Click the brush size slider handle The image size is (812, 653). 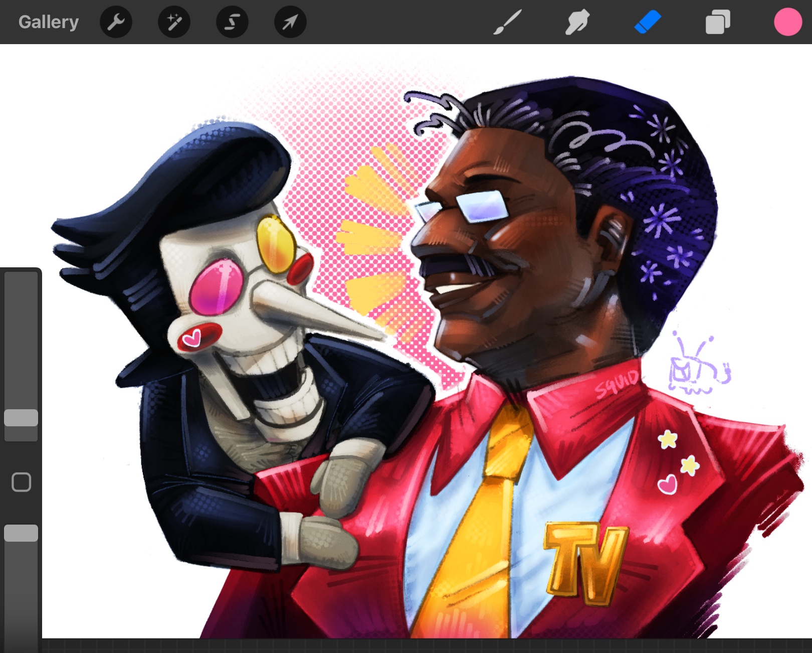(21, 418)
